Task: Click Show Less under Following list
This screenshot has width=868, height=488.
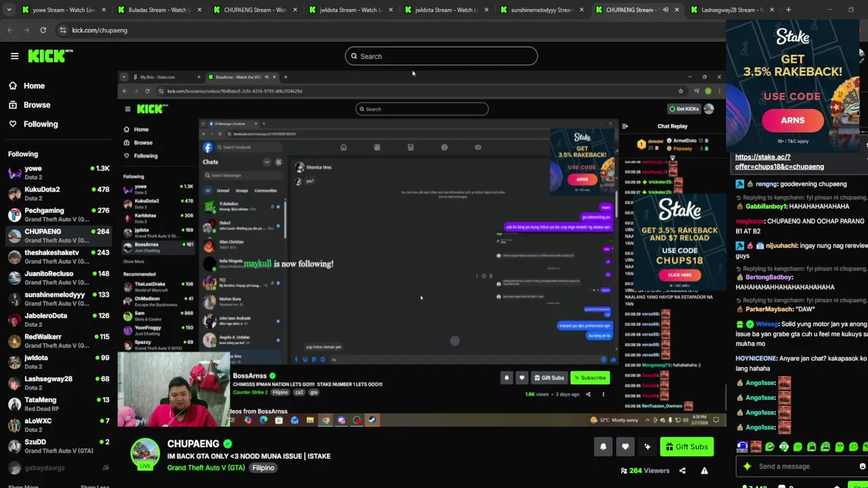Action: (94, 486)
